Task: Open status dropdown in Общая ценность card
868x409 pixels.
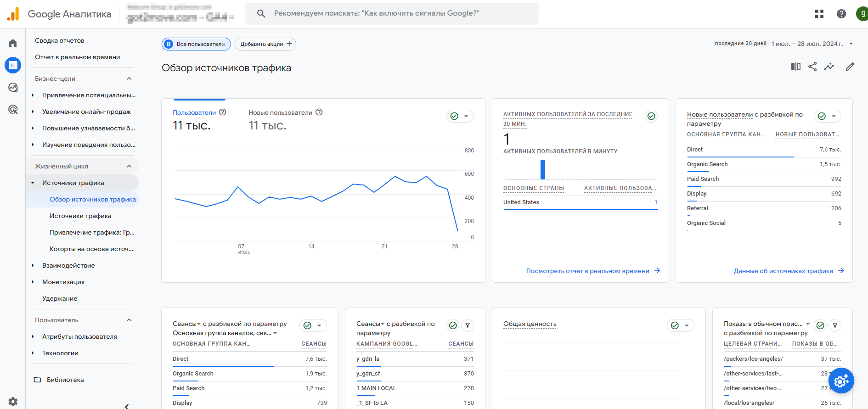Action: (x=681, y=325)
